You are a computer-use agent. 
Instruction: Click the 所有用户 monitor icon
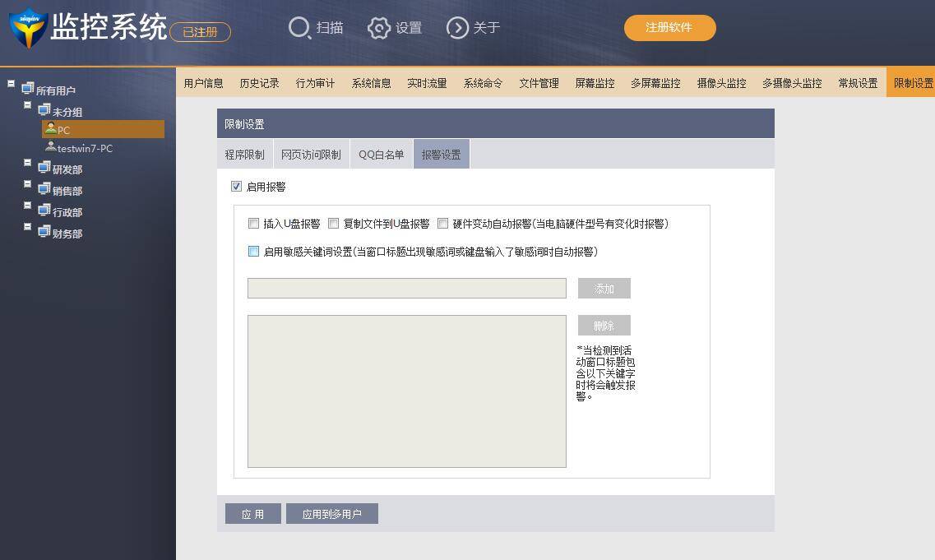click(x=27, y=88)
